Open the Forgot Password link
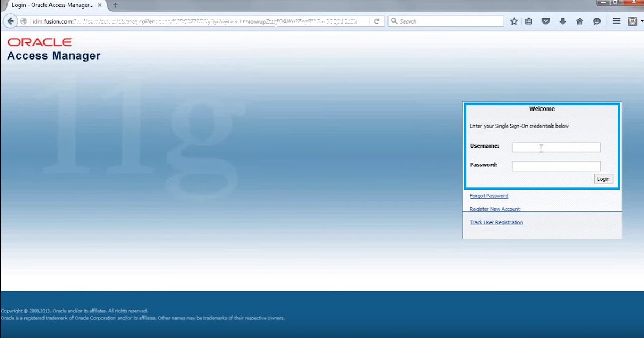Viewport: 644px width, 338px height. (488, 195)
